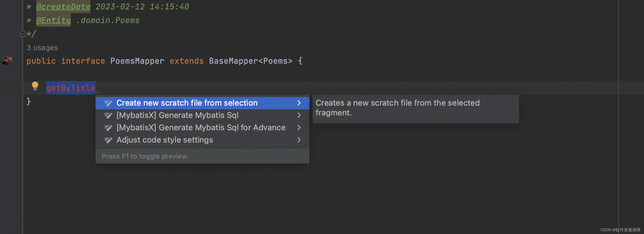The image size is (644, 234).
Task: Click pencil icon beside Generate Mybatis Sql for Advance
Action: pyautogui.click(x=108, y=128)
